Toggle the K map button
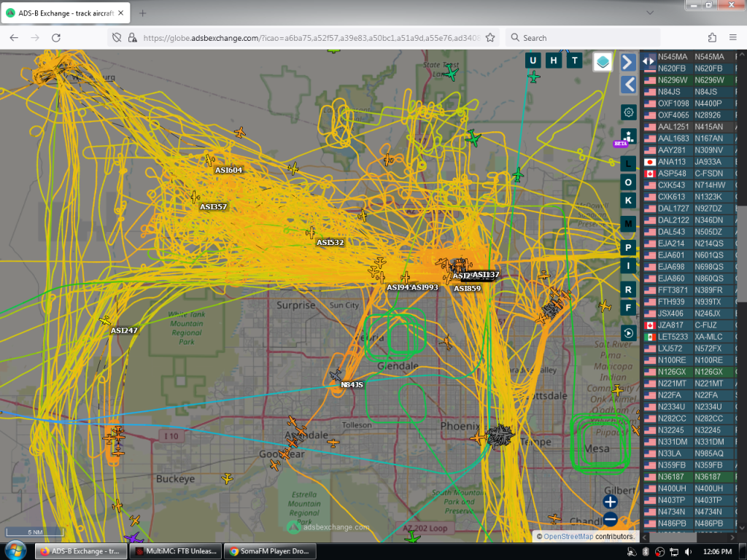Screen dimensions: 747x560 628,201
